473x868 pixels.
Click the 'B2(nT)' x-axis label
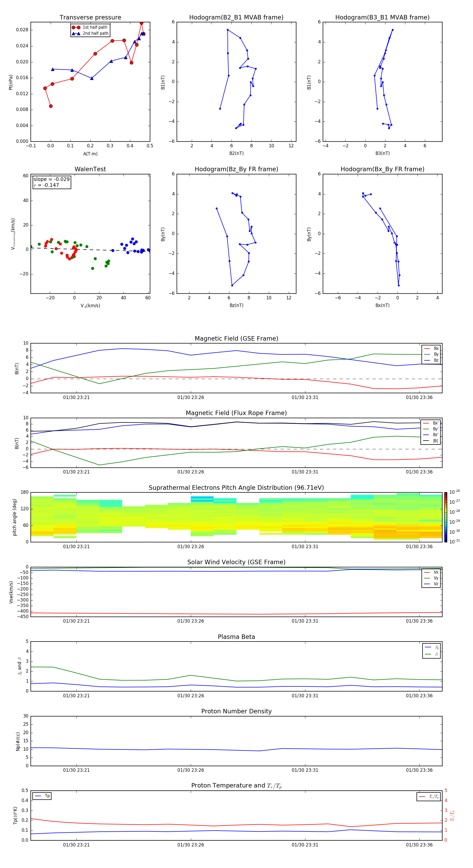click(236, 153)
